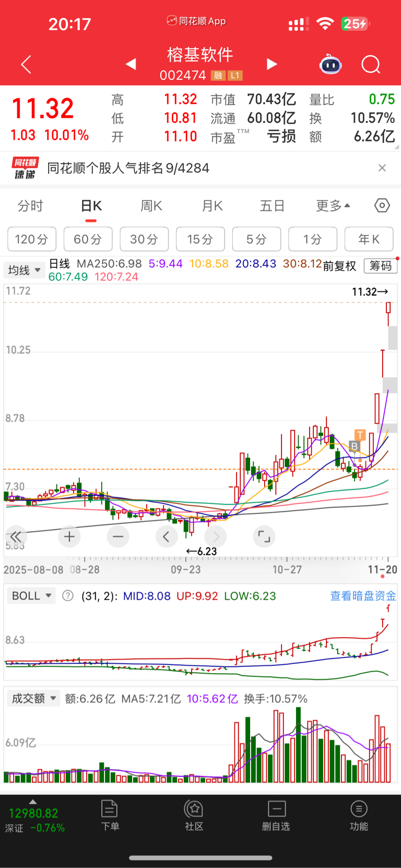Enter fullscreen chart mode

[264, 536]
